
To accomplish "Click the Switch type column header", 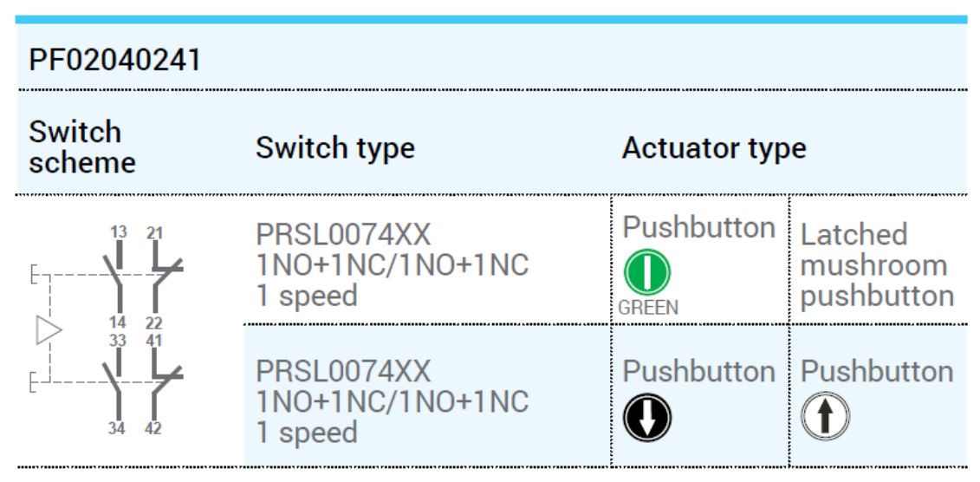I will click(x=335, y=148).
